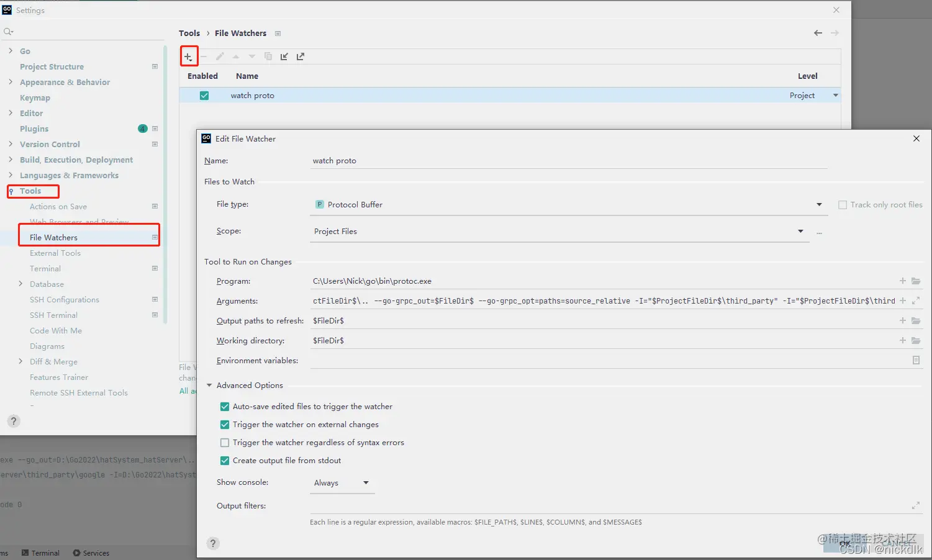This screenshot has width=932, height=560.
Task: Select Plugins in settings tree
Action: coord(34,129)
